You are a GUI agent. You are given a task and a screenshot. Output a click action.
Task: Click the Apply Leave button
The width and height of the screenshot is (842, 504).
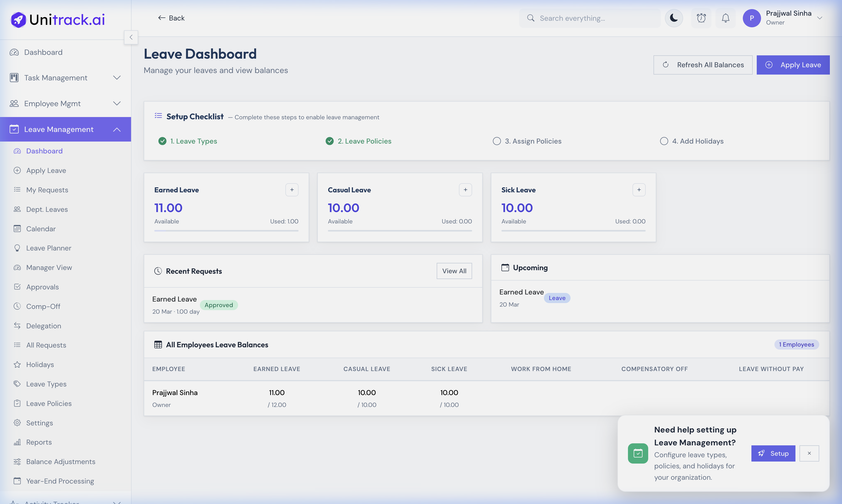793,64
